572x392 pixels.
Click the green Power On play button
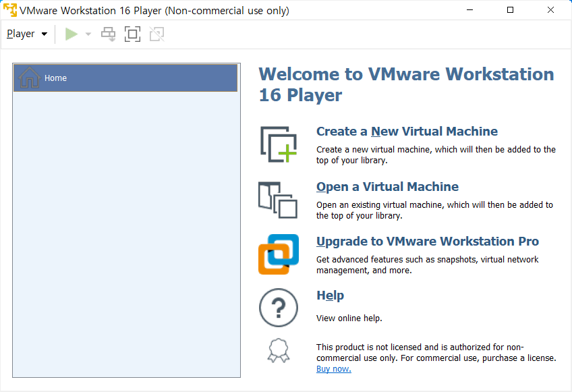point(71,34)
